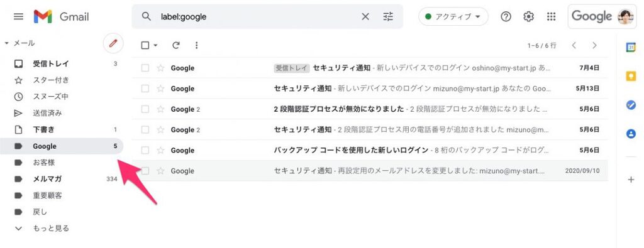The height and width of the screenshot is (248, 644).
Task: Open the 受信トレイ folder
Action: [x=62, y=64]
